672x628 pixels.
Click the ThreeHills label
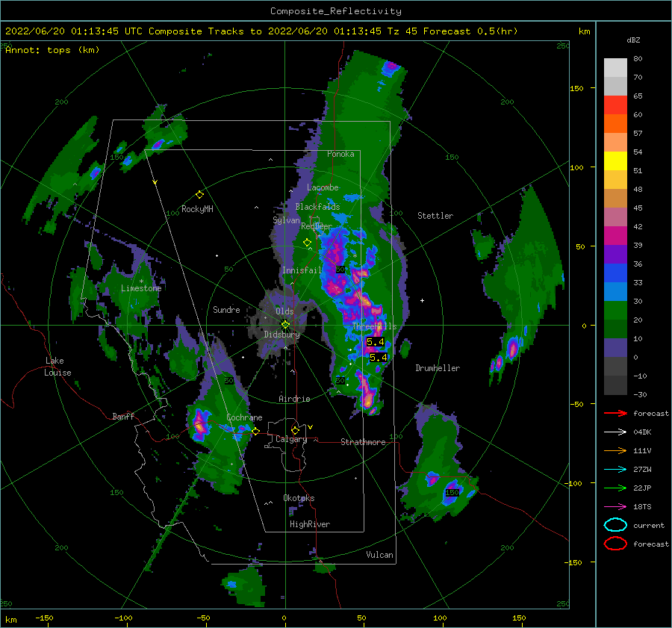click(374, 326)
